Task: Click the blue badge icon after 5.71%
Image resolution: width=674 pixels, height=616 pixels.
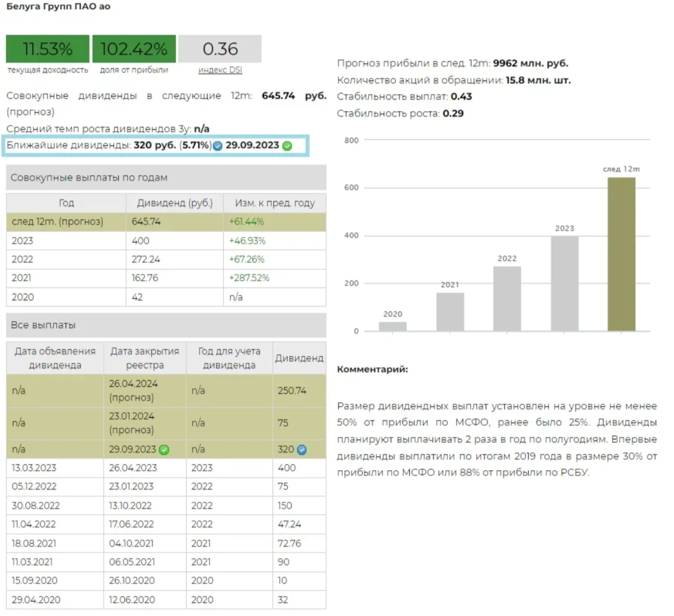Action: tap(217, 146)
